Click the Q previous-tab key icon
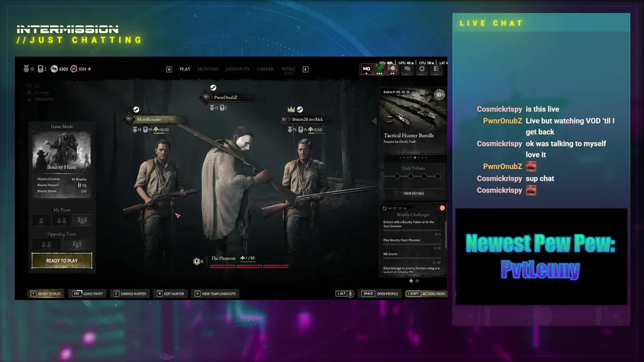This screenshot has width=644, height=362. coord(170,69)
